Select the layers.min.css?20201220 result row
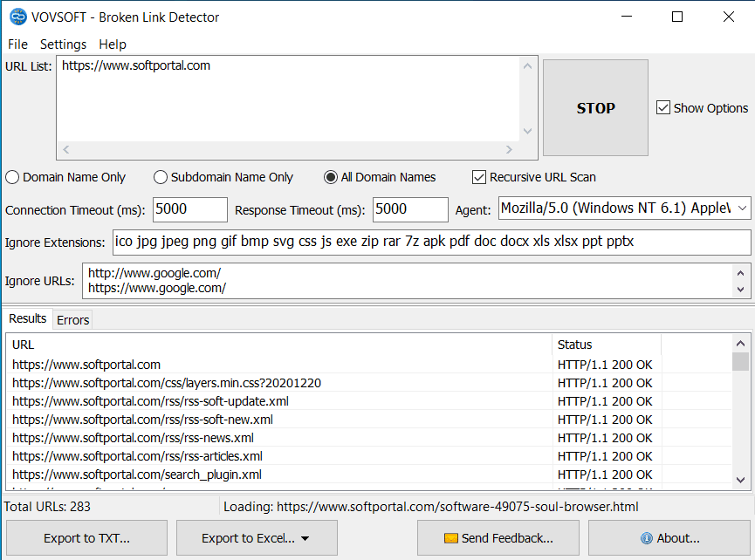This screenshot has width=755, height=560. (x=369, y=383)
